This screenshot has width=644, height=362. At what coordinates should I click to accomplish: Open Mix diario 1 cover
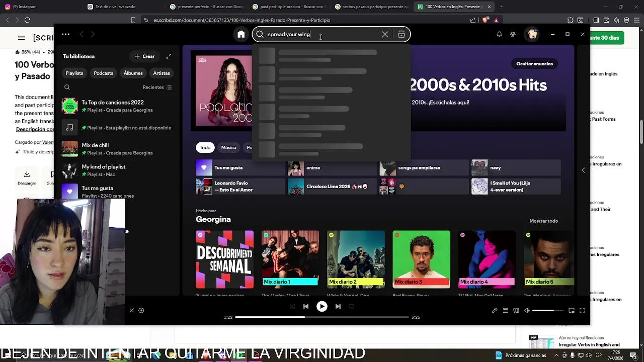click(290, 259)
